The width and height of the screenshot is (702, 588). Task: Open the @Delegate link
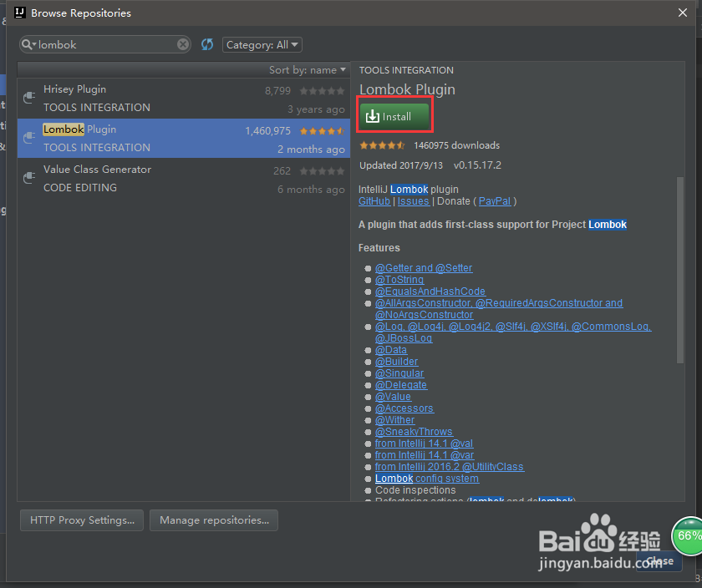tap(400, 385)
